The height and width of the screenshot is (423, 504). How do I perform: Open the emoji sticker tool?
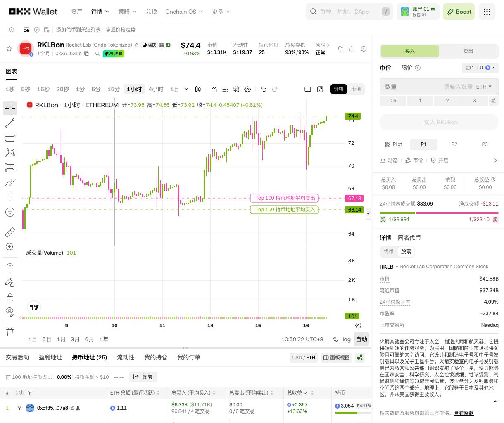(10, 212)
